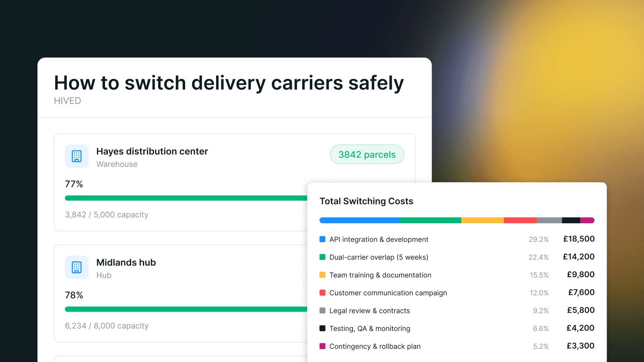The width and height of the screenshot is (644, 362).
Task: Click the blue segment of the stacked cost bar
Action: point(359,220)
